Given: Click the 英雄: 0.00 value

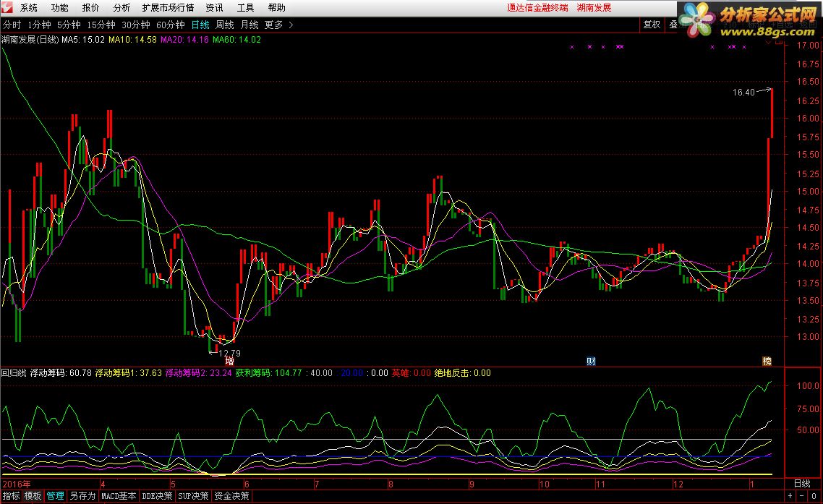Looking at the screenshot, I should pyautogui.click(x=411, y=372).
